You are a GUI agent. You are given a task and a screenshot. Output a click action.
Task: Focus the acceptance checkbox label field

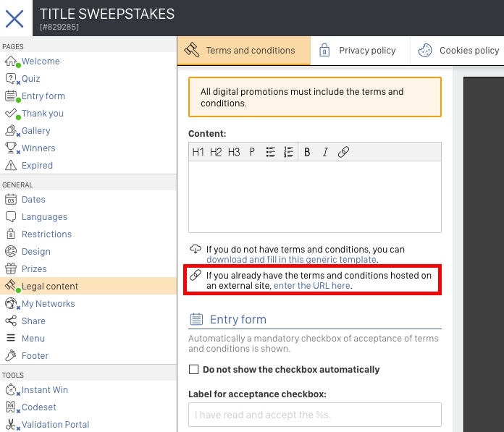315,415
